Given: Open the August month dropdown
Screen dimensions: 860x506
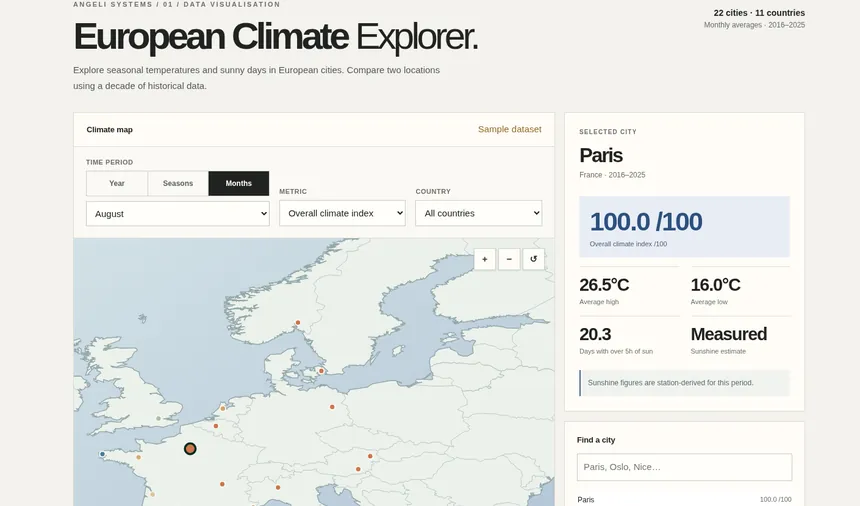Looking at the screenshot, I should (178, 214).
